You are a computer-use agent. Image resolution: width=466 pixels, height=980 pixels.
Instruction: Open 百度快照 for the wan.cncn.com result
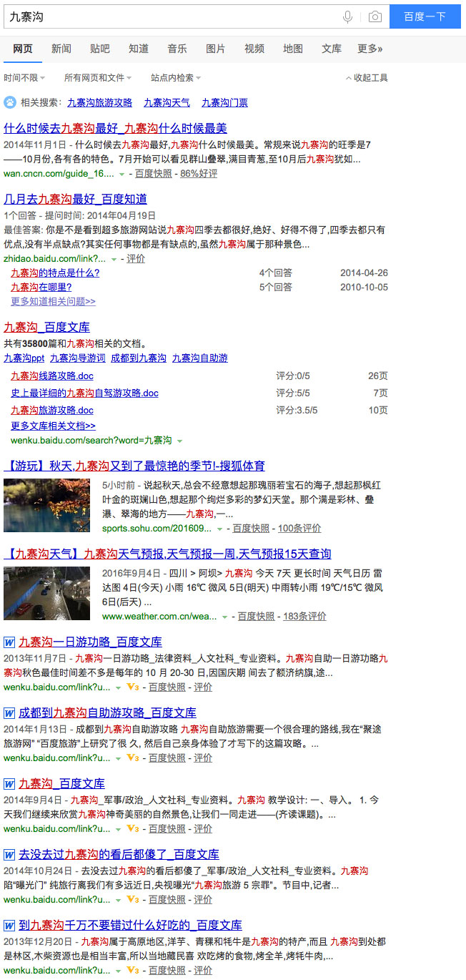(x=153, y=174)
